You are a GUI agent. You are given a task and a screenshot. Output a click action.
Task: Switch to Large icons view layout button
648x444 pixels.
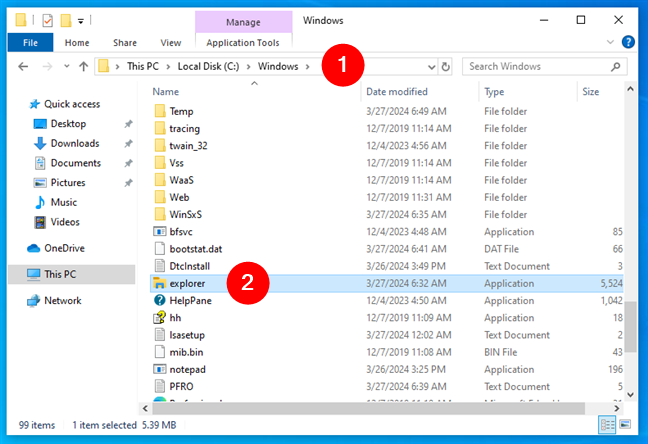point(625,425)
